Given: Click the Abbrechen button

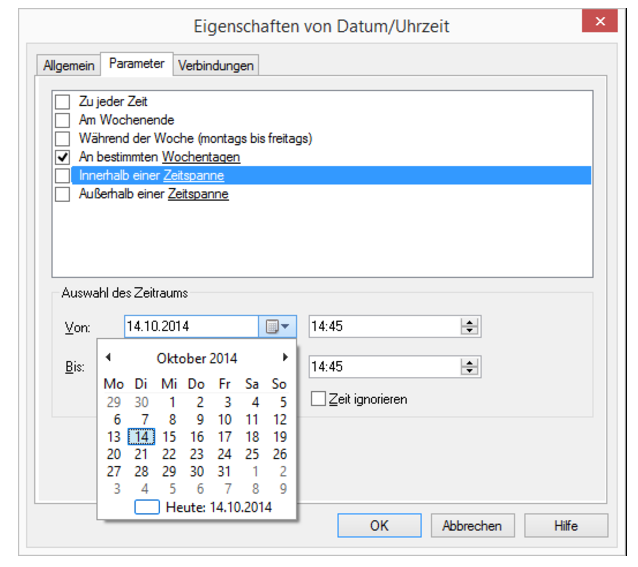Looking at the screenshot, I should point(472,525).
